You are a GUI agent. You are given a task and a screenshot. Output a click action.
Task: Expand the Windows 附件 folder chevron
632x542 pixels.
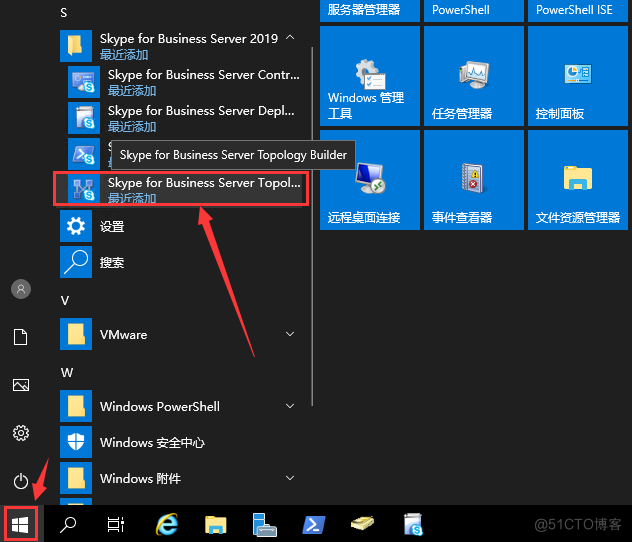pos(290,478)
